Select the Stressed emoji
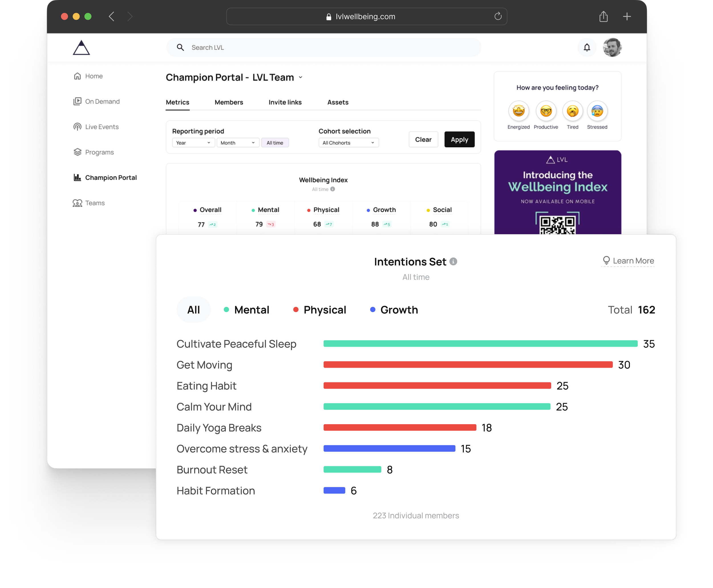This screenshot has width=713, height=588. pos(597,111)
